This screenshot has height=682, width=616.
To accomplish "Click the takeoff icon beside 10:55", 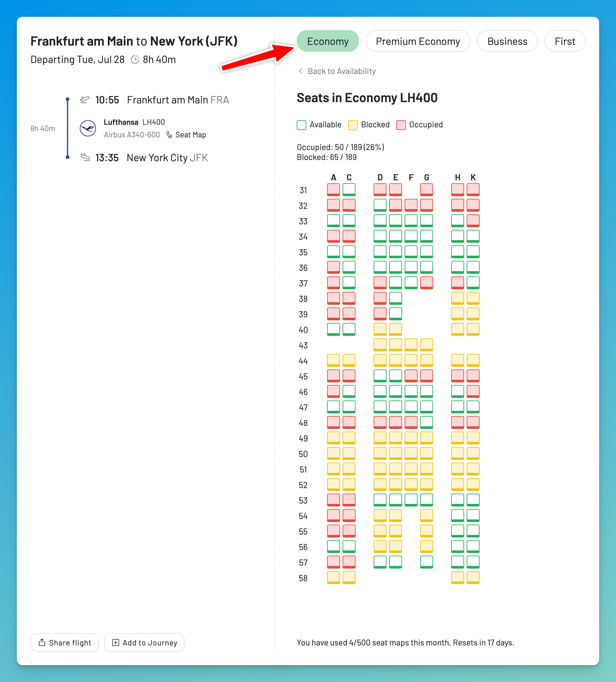I will 85,100.
